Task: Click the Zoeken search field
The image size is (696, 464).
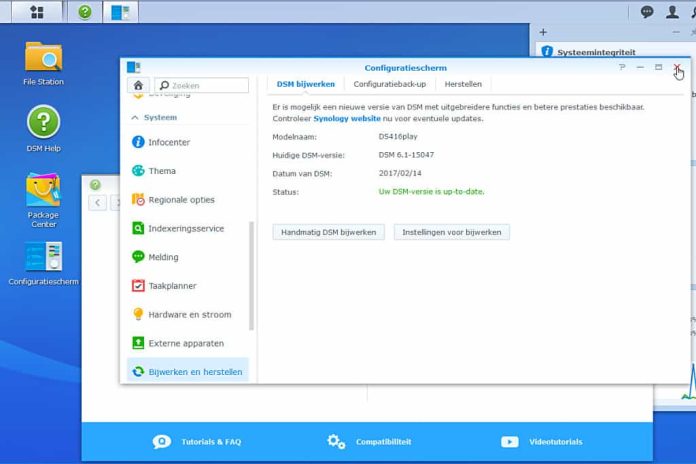Action: pyautogui.click(x=202, y=85)
